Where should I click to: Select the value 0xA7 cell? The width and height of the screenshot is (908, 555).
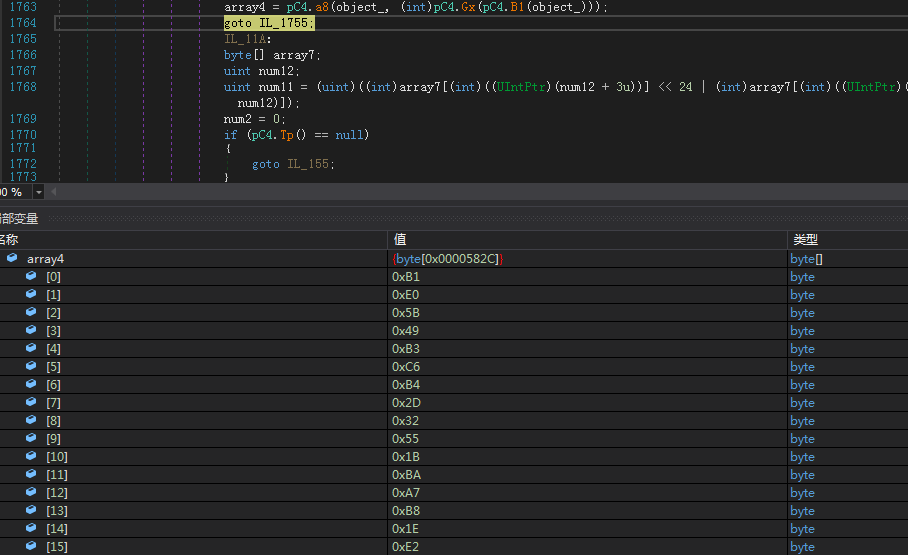point(587,492)
